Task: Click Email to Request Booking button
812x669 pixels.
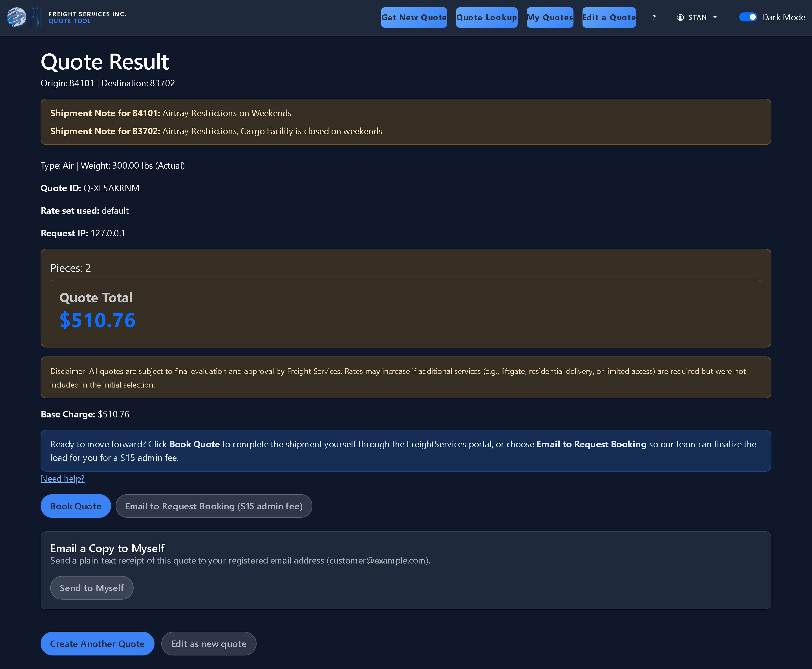Action: click(214, 506)
